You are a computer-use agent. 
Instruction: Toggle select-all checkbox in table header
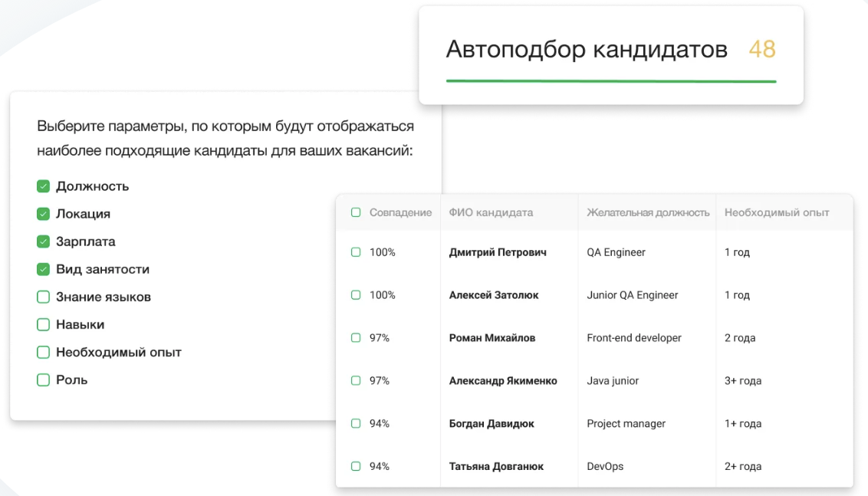(356, 212)
